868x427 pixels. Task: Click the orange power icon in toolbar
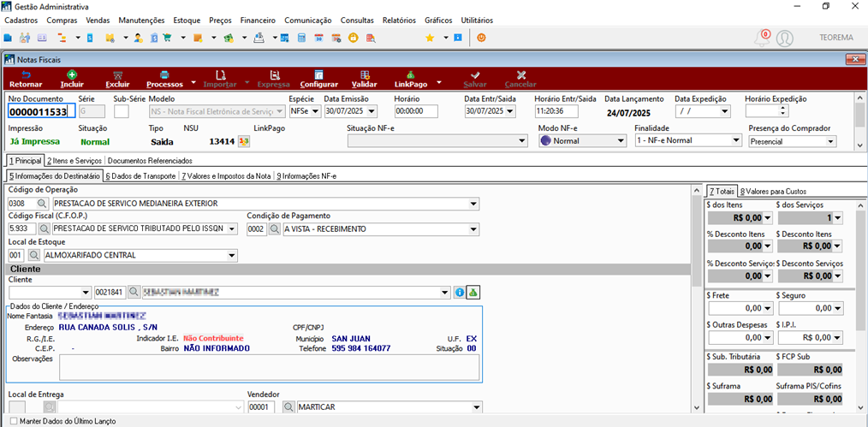[x=481, y=39]
